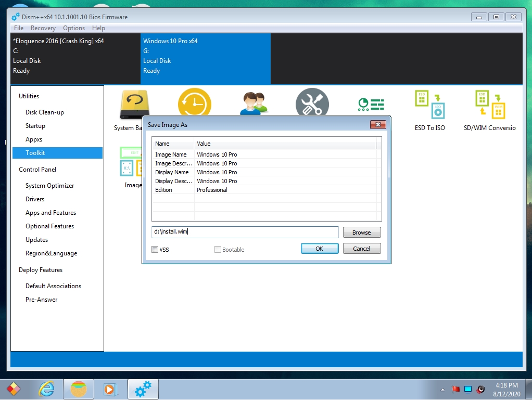Close the Save Image As dialog

[x=378, y=124]
